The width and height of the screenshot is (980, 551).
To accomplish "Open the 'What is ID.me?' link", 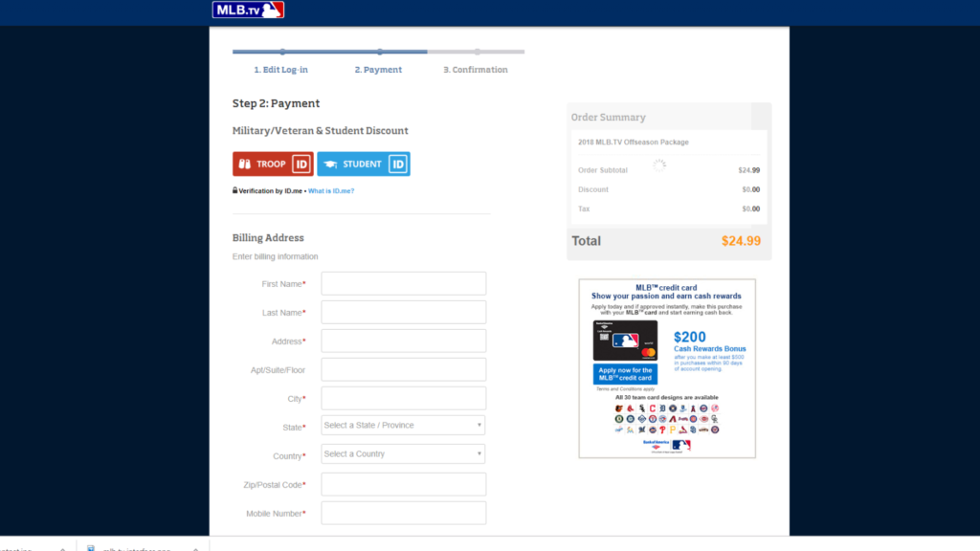I will (x=330, y=191).
